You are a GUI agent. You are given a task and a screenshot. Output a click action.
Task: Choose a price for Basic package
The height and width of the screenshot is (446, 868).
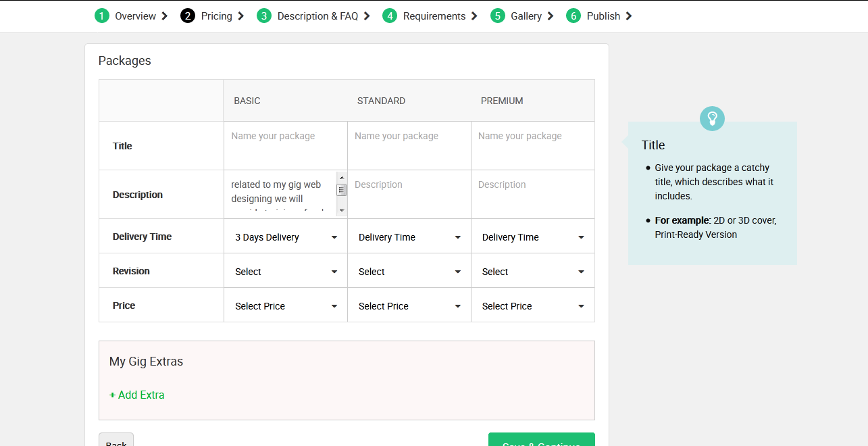[286, 306]
